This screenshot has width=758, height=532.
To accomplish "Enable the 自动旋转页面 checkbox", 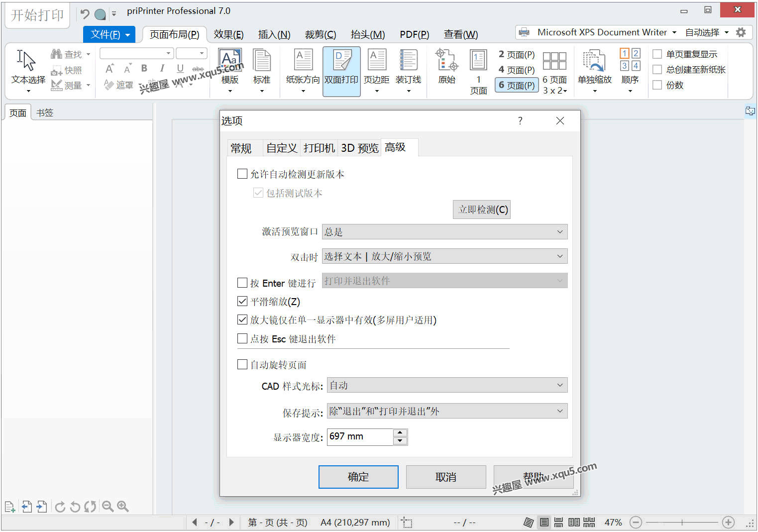I will point(242,364).
